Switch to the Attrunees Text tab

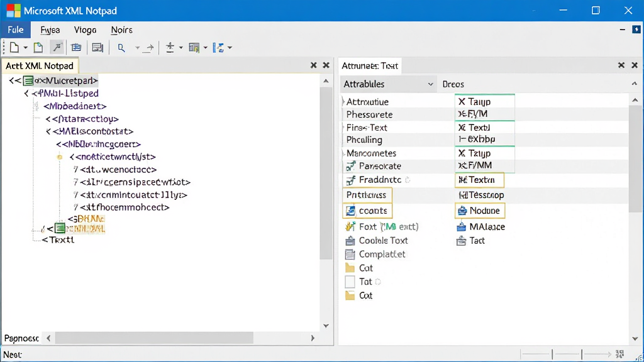point(370,65)
